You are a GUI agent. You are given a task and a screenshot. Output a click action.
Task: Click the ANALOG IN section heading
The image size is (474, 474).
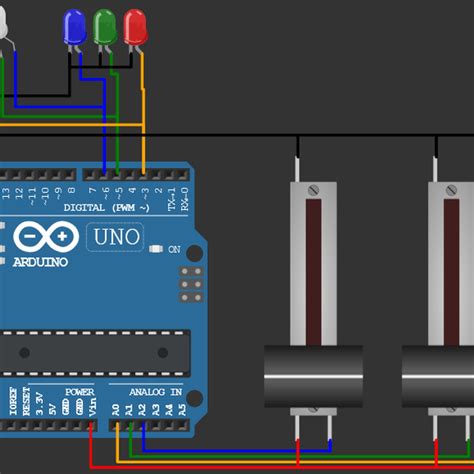[156, 392]
